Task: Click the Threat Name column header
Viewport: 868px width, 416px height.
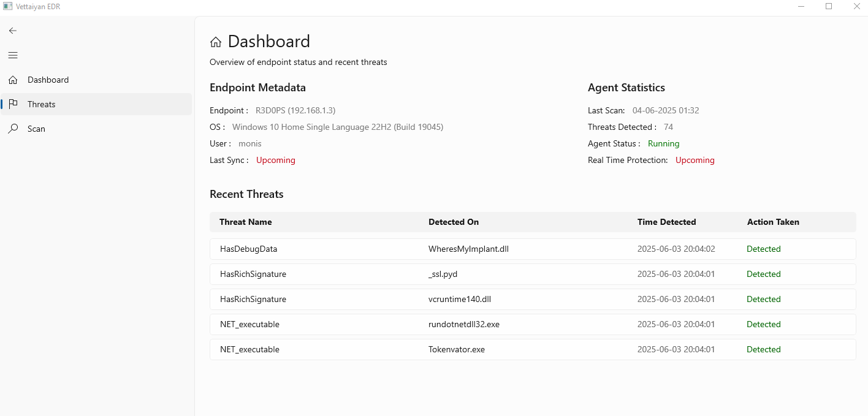Action: [x=245, y=222]
